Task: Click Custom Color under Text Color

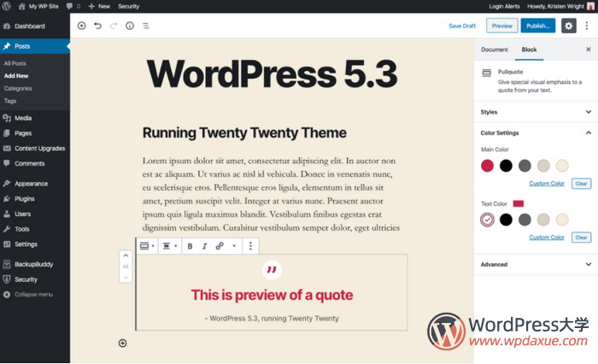Action: [x=547, y=238]
